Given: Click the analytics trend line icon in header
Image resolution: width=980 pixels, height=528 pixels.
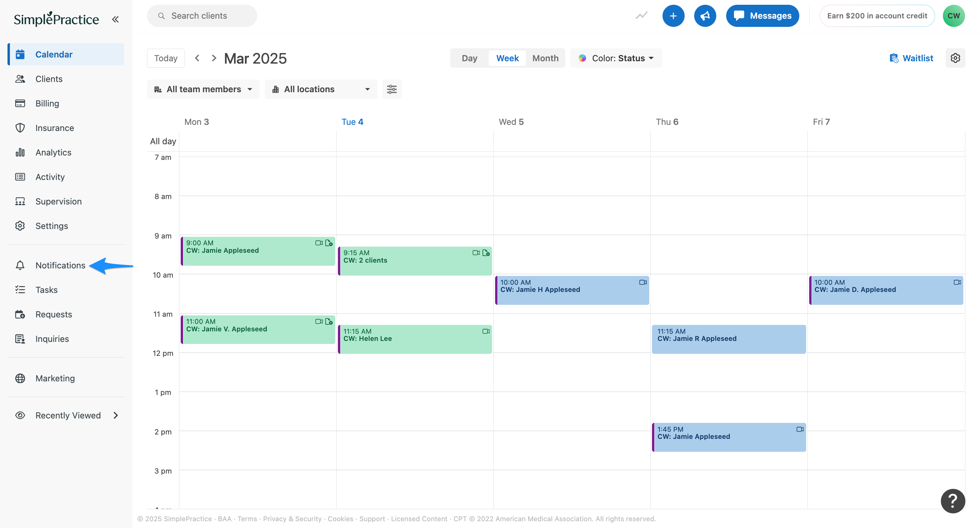Looking at the screenshot, I should coord(641,16).
